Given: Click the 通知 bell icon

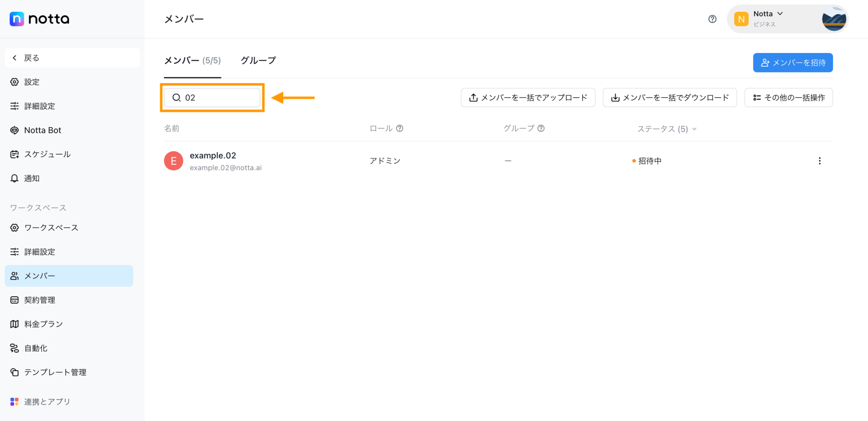Looking at the screenshot, I should (15, 179).
